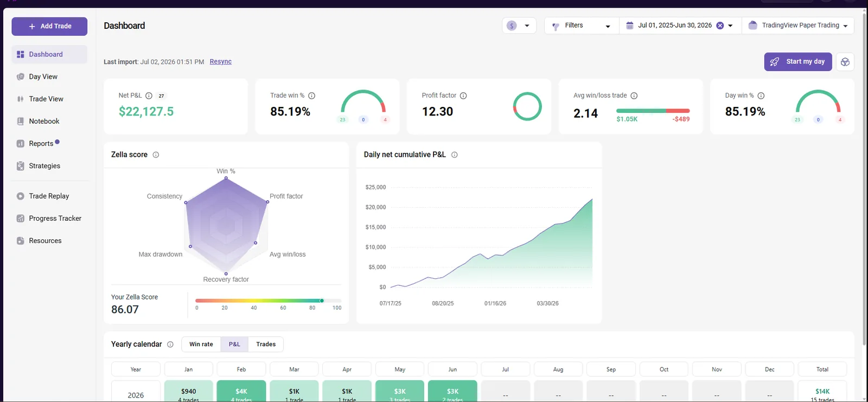Screen dimensions: 868x402
Task: Click the 2026 year cell
Action: (x=136, y=391)
